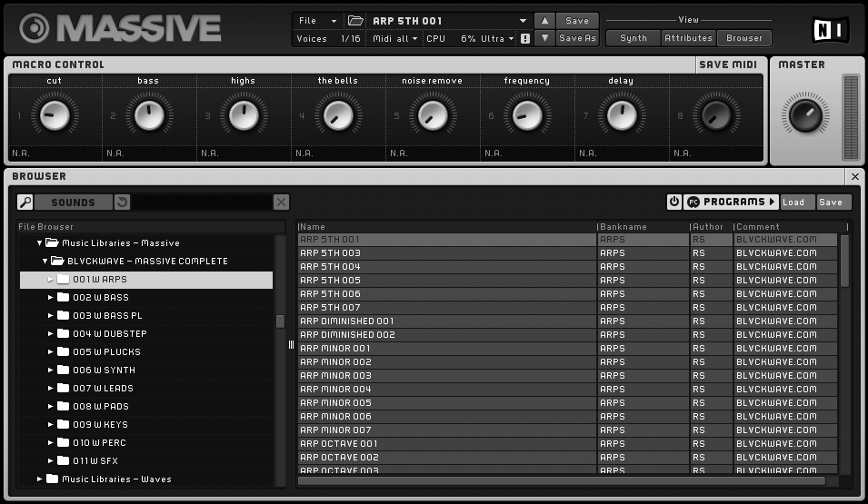Toggle the program change power button
868x504 pixels.
[x=673, y=203]
